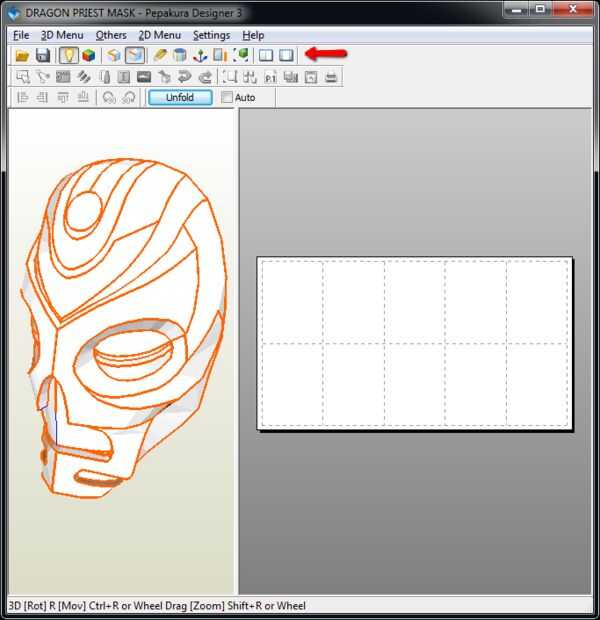Screen dimensions: 600x620
Task: Align selected parts to the bottom
Action: point(83,97)
